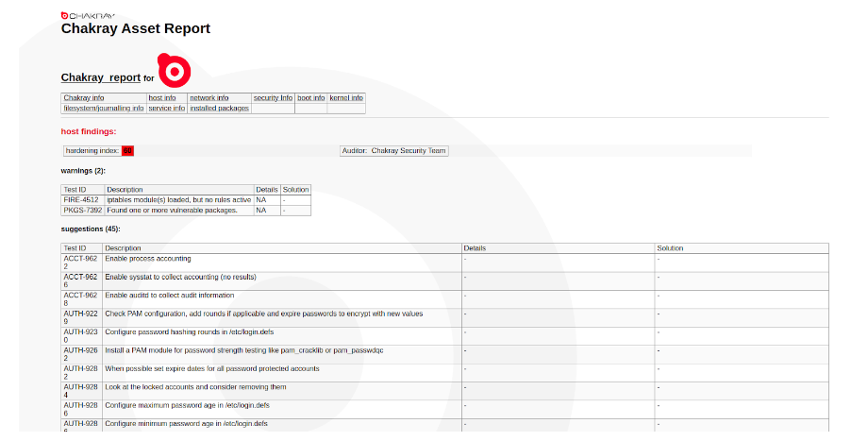Navigate to security info section
This screenshot has width=868, height=441.
pos(273,98)
